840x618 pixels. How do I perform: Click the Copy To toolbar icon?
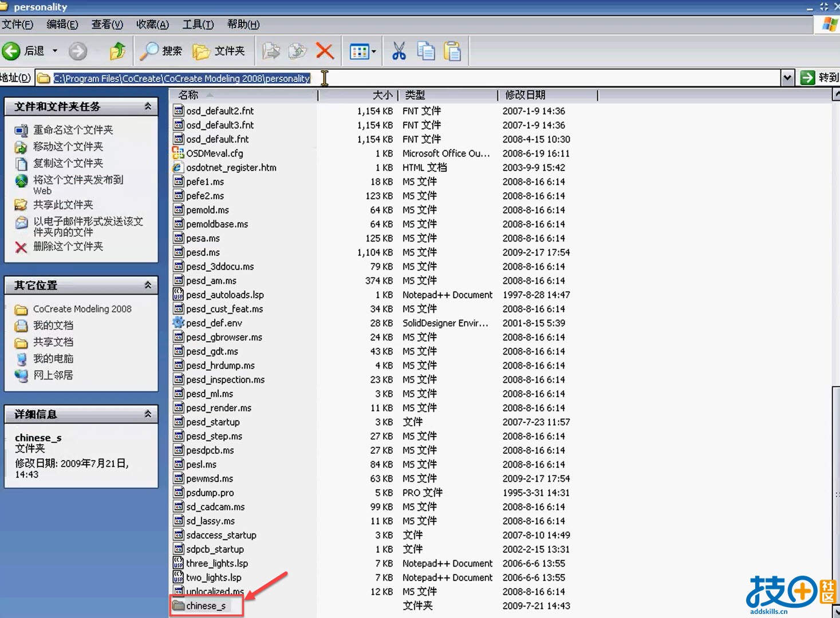point(298,51)
